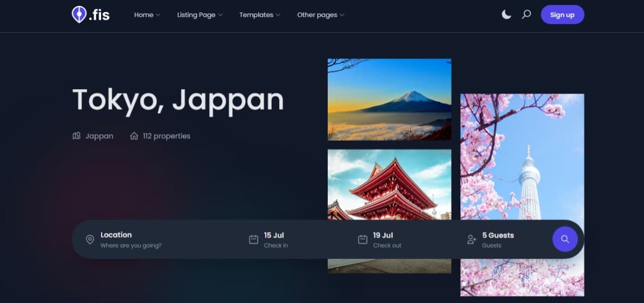Expand the chevron next to Home

(158, 15)
